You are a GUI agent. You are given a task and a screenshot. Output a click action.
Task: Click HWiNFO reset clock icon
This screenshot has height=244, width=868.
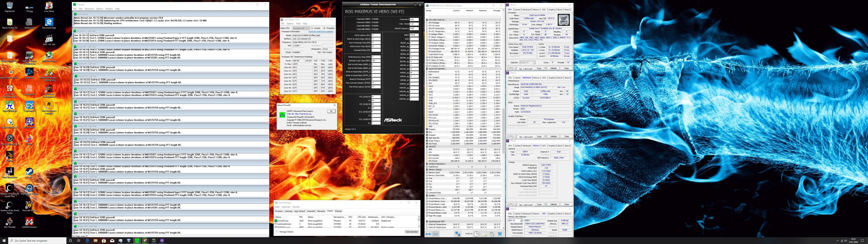[476, 234]
